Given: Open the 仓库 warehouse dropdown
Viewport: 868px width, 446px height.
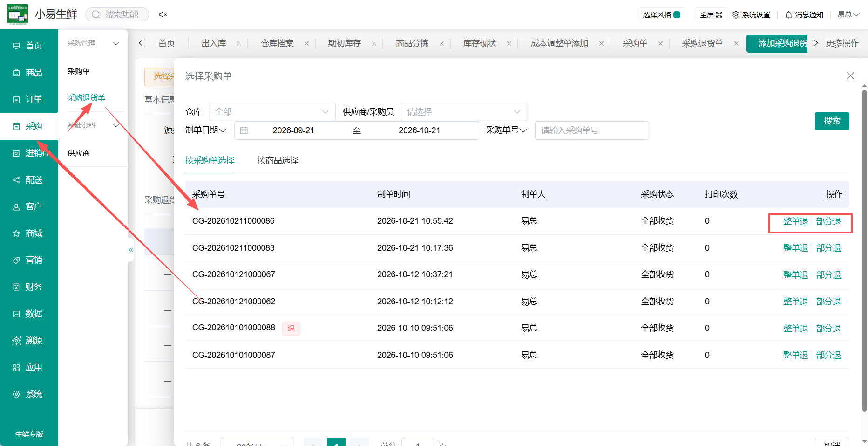Looking at the screenshot, I should click(272, 112).
